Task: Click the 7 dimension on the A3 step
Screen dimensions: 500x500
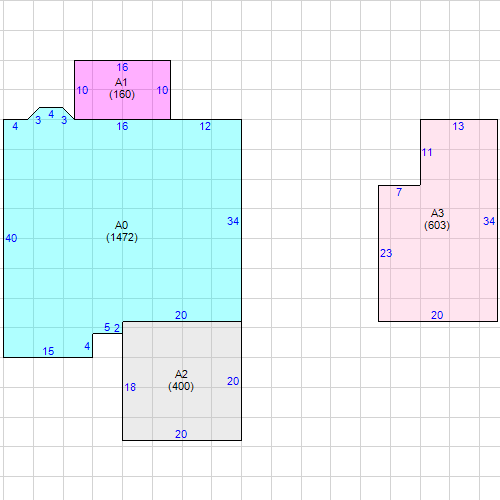Action: click(x=399, y=192)
